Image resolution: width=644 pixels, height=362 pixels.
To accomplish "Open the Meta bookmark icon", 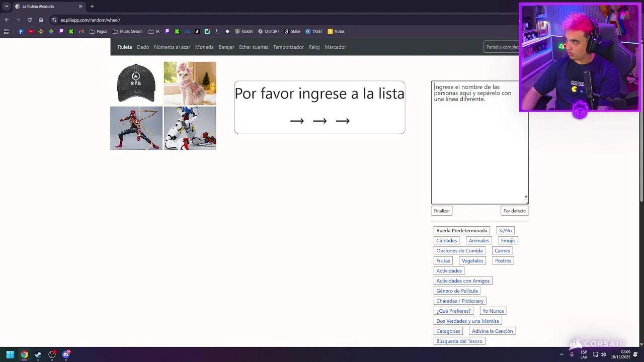I will (187, 31).
